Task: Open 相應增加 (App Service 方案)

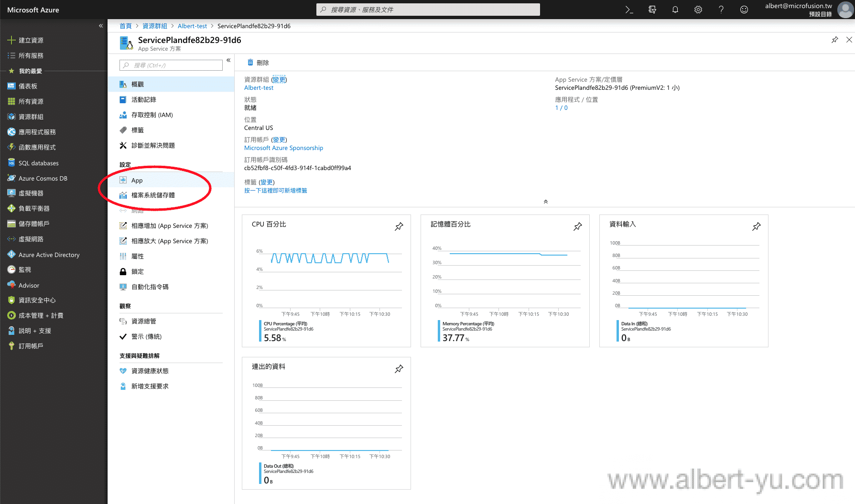Action: pyautogui.click(x=171, y=225)
